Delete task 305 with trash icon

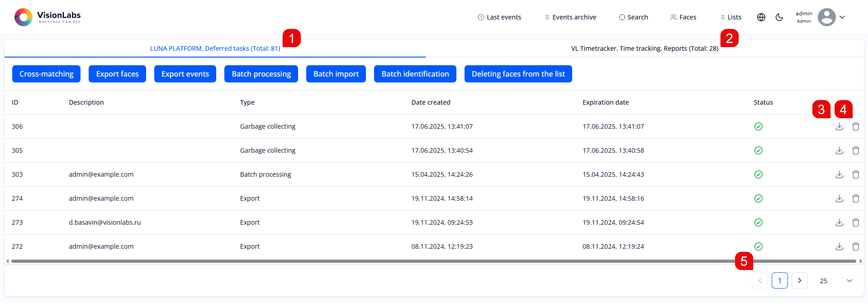pos(855,150)
